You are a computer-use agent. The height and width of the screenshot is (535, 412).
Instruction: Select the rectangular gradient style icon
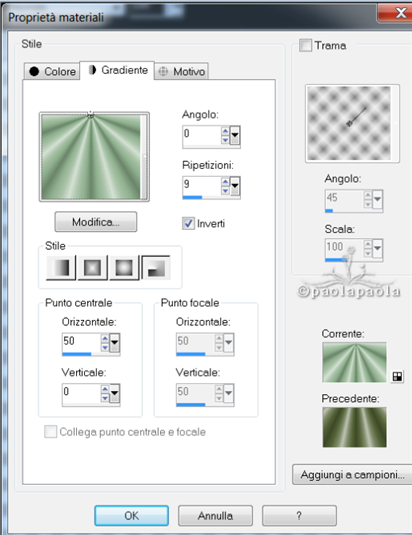click(x=92, y=268)
